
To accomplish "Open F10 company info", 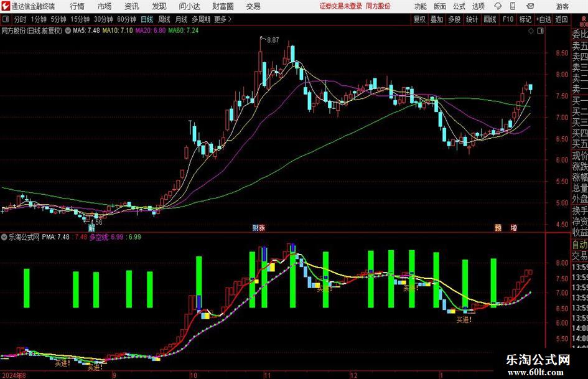I will [508, 19].
